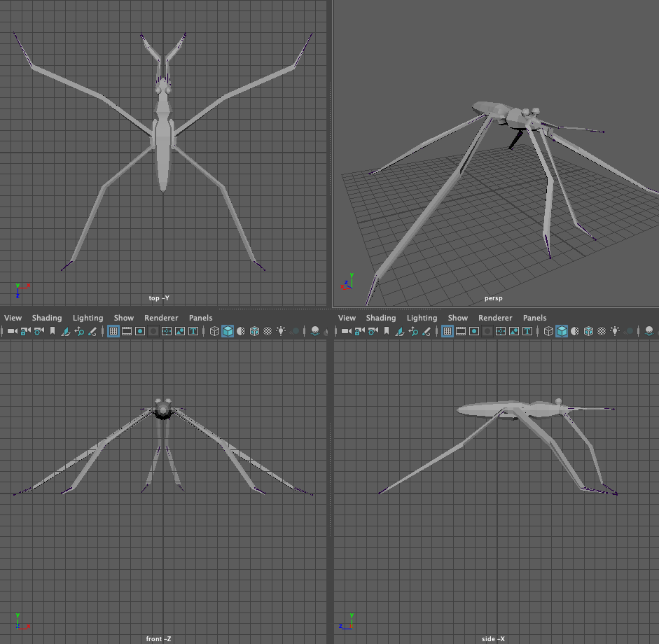Switch to Wireframe shading in side panel toolbar
The image size is (659, 644).
[548, 332]
